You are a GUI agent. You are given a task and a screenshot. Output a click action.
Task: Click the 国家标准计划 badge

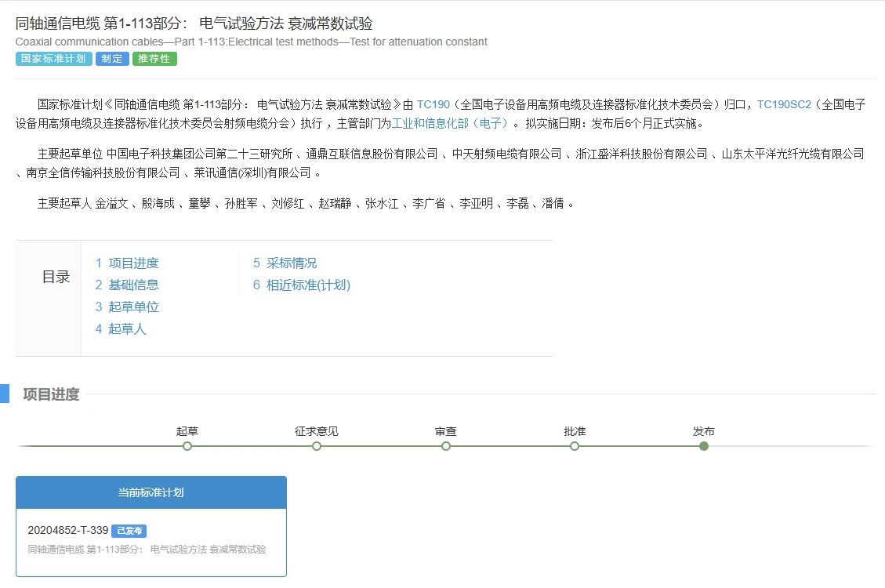point(53,58)
